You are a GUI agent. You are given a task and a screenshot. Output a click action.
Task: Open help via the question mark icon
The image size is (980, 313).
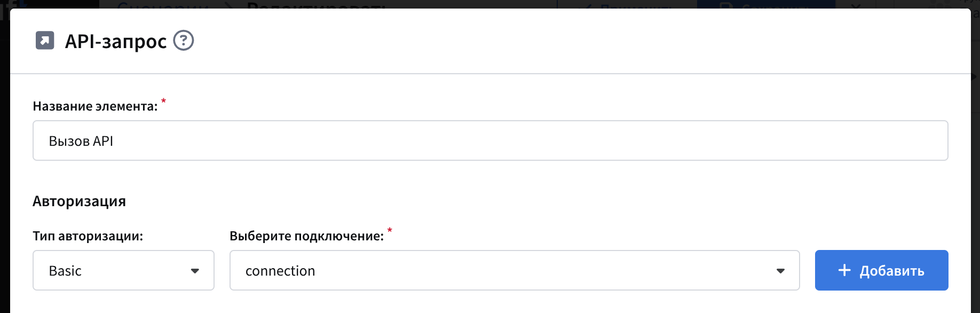(184, 41)
